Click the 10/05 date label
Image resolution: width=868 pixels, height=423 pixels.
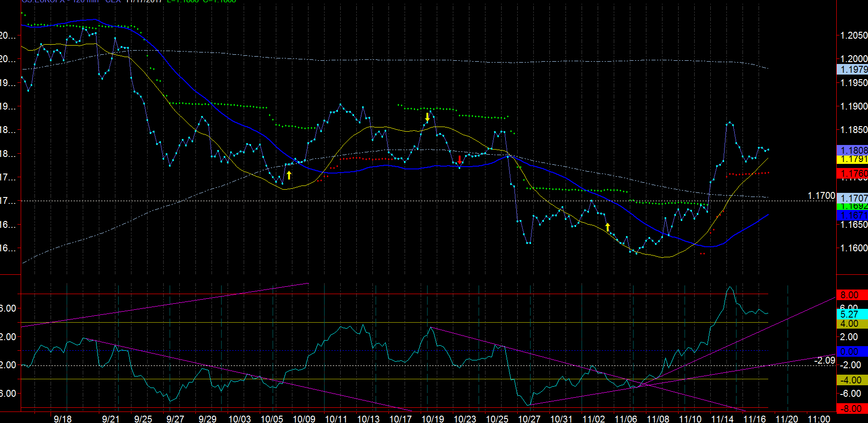(x=272, y=419)
